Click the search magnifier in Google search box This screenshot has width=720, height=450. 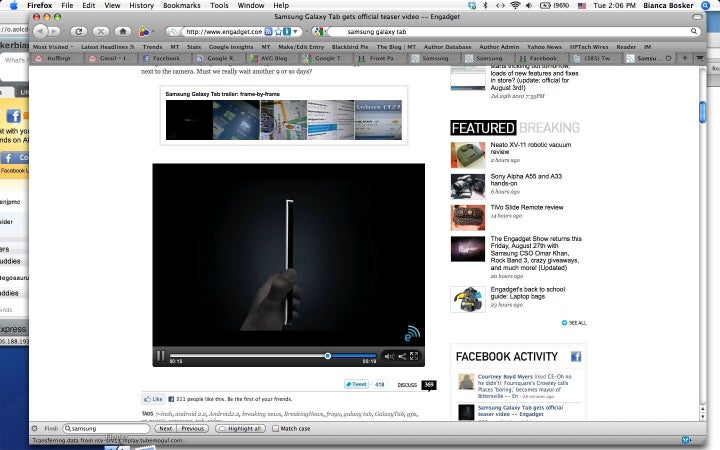click(x=694, y=31)
